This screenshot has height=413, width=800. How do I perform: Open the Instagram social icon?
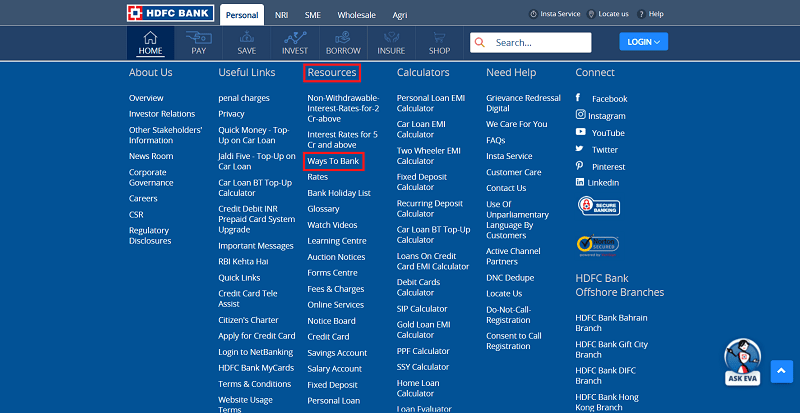pyautogui.click(x=581, y=114)
